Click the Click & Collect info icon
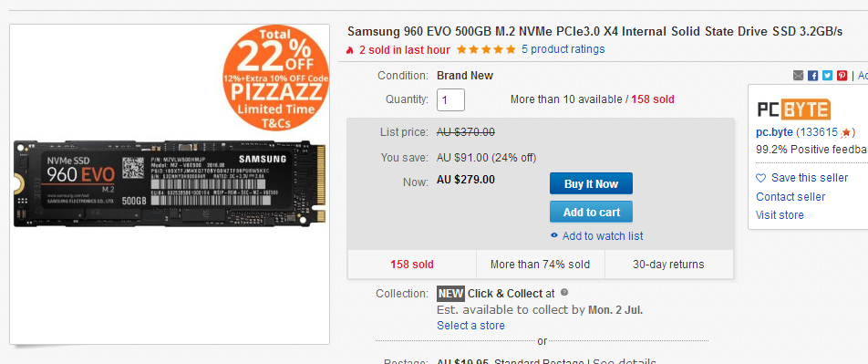The width and height of the screenshot is (868, 364). click(564, 293)
